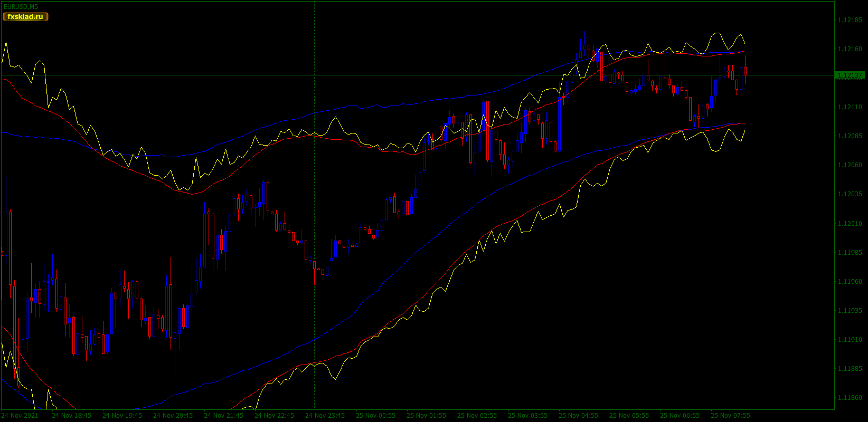
Task: Click the 1.12035 price scale value
Action: (850, 194)
